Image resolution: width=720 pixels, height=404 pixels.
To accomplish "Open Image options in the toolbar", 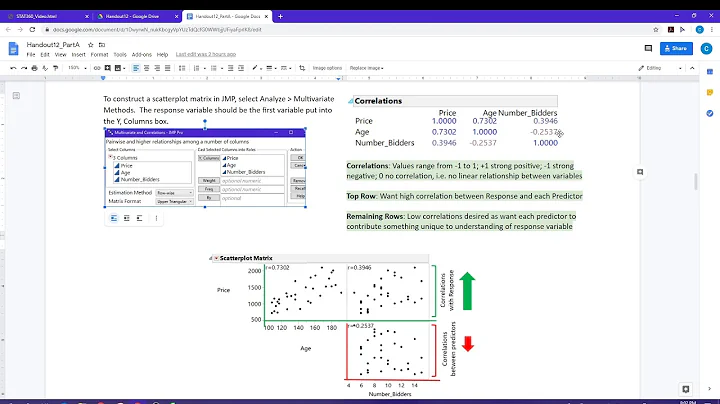I will click(327, 68).
